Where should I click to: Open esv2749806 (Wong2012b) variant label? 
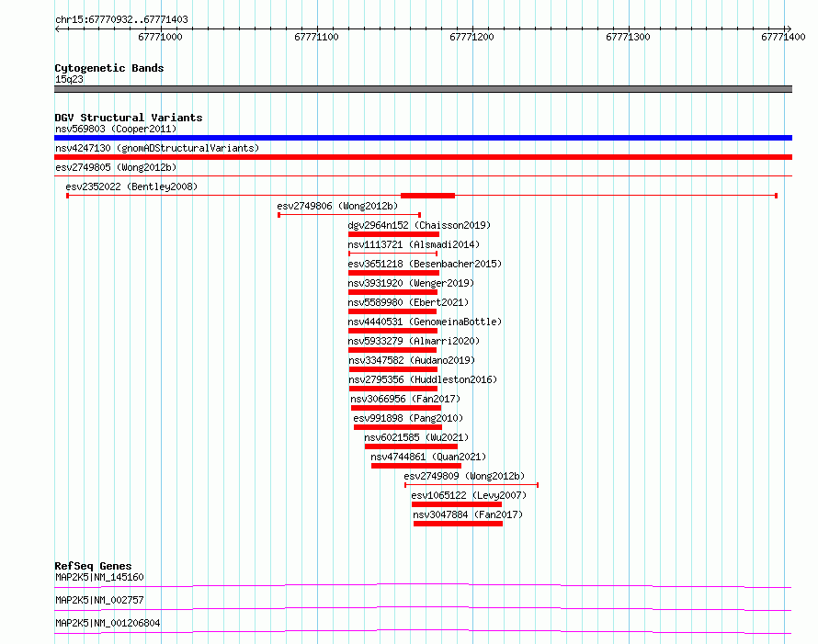click(x=337, y=206)
